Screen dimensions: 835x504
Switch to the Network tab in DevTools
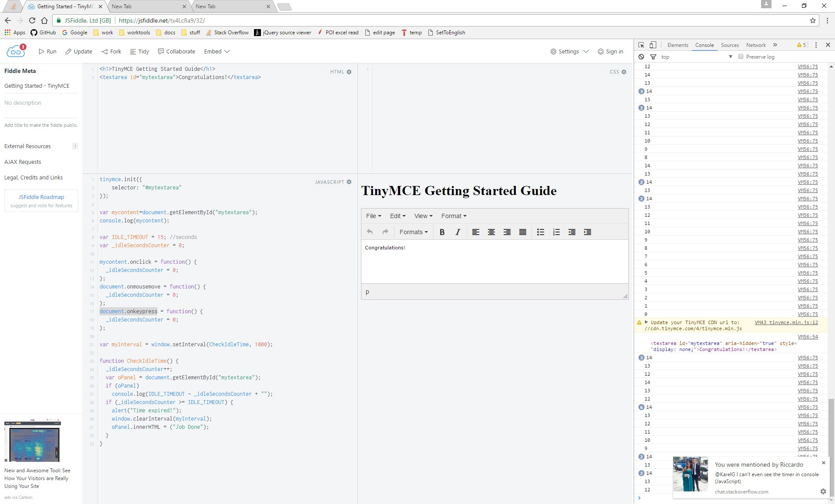click(756, 45)
